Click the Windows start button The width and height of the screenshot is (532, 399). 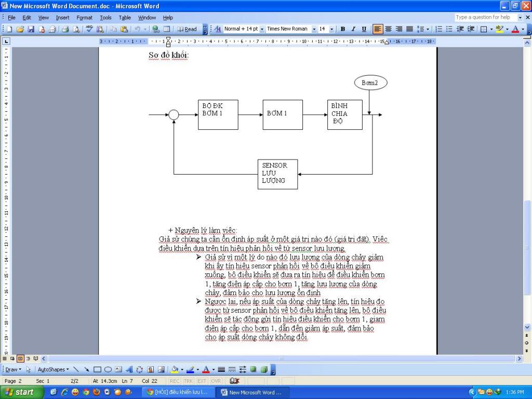(21, 392)
